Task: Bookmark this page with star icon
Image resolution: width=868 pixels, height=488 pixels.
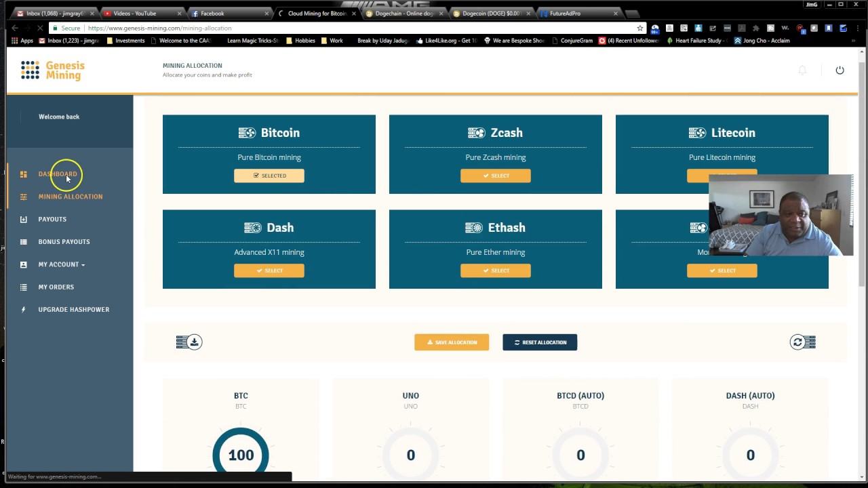Action: (639, 28)
